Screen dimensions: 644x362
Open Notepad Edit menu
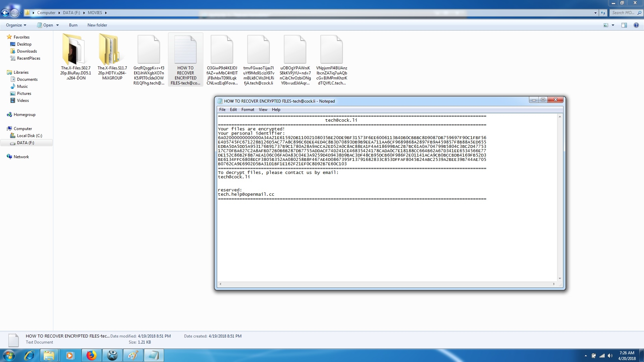pos(233,110)
